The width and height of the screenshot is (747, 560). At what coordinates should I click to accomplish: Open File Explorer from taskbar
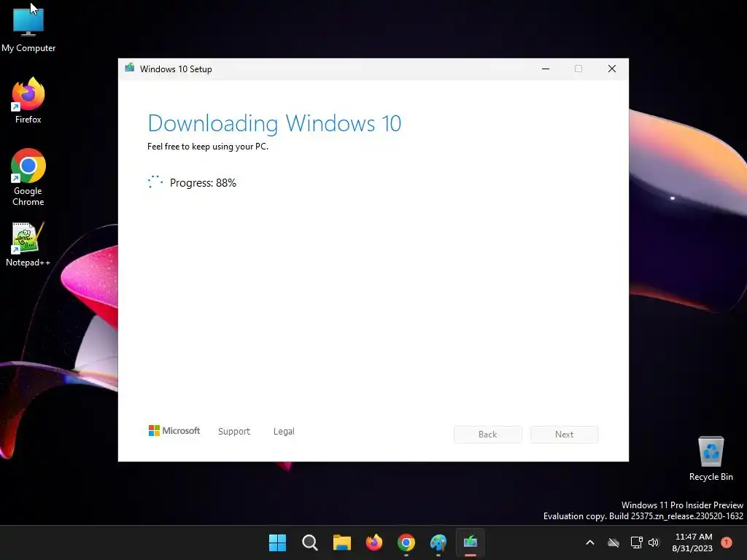tap(341, 542)
